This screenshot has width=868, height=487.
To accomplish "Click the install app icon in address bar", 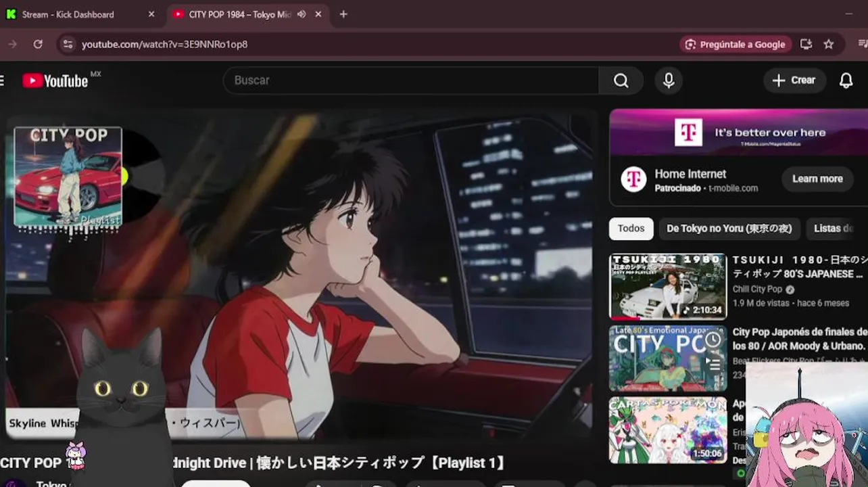I will tap(806, 44).
